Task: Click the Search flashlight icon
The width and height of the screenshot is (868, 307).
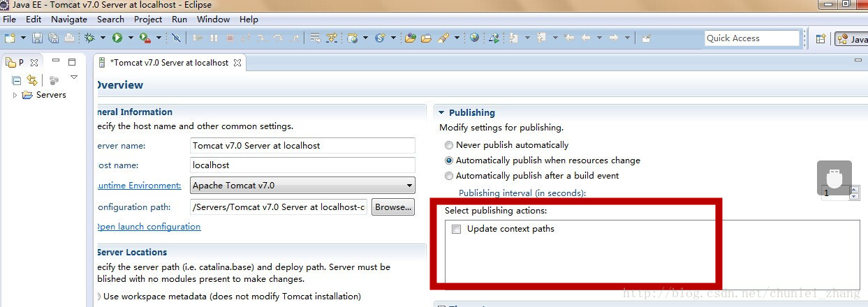Action: coord(443,38)
